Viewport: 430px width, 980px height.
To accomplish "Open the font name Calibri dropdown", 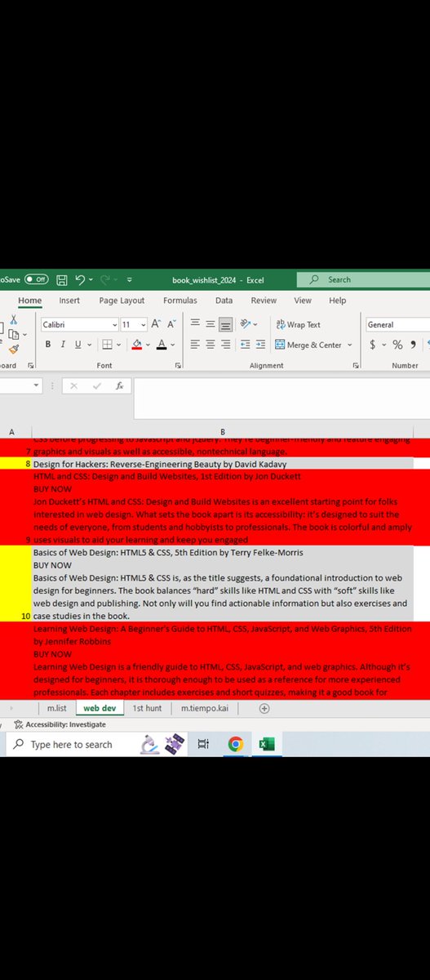I will point(114,324).
